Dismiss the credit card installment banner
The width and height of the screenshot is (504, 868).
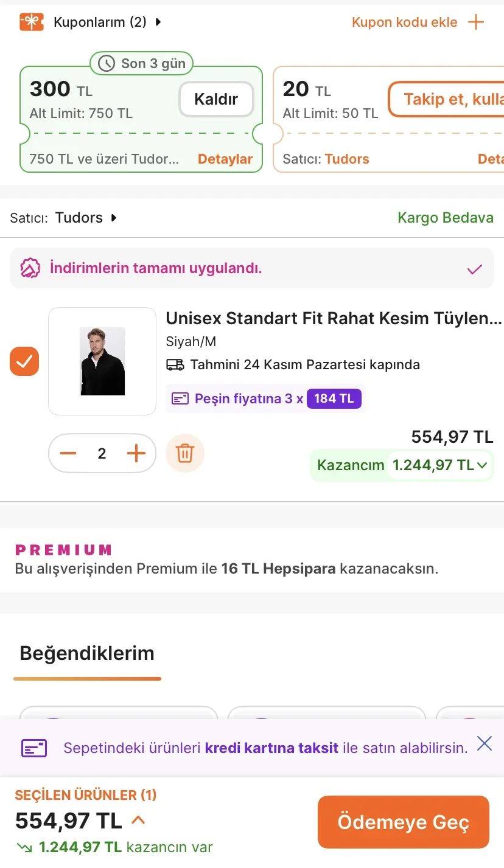pyautogui.click(x=485, y=743)
